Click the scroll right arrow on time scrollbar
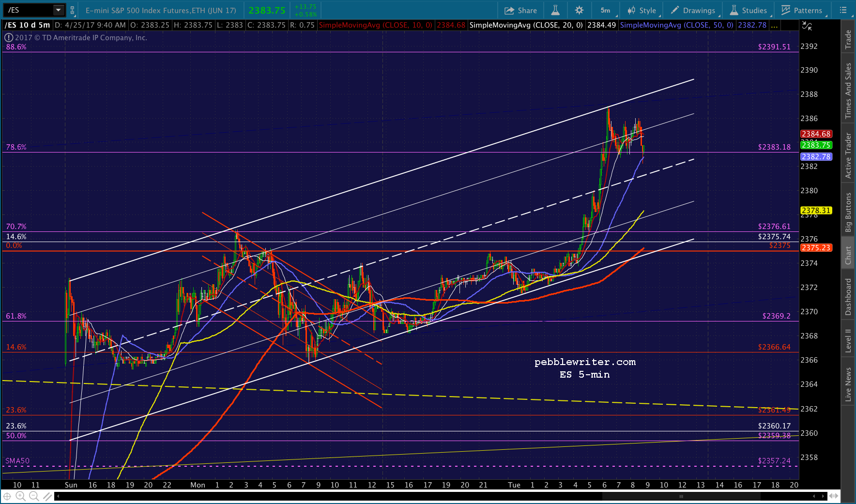Viewport: 856px width, 504px height. [x=824, y=496]
